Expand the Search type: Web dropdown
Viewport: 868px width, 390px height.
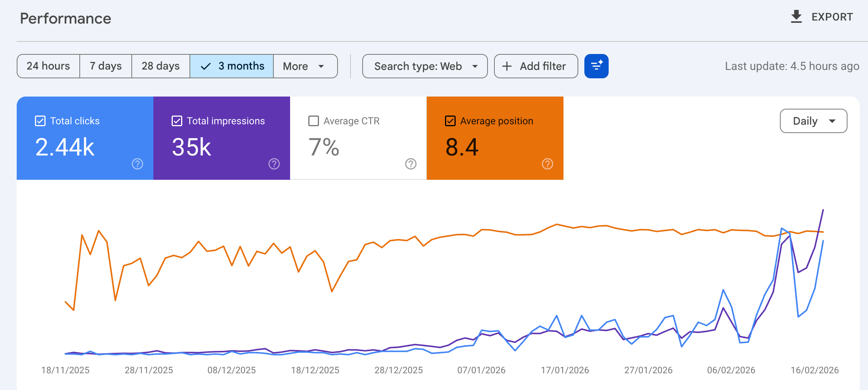(x=425, y=66)
